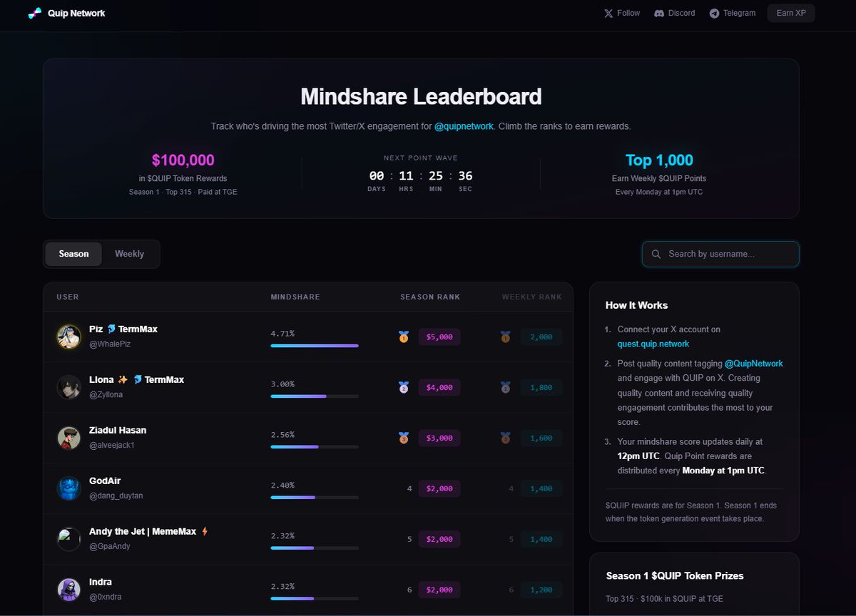Click the TermMax icon in Piz's name
This screenshot has width=856, height=616.
click(111, 329)
